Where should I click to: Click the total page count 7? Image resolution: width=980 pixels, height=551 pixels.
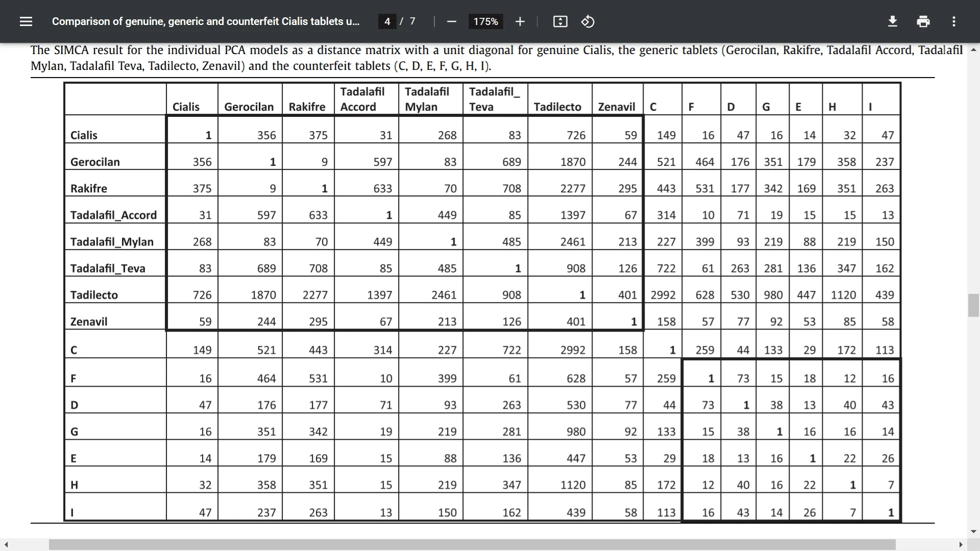pos(412,21)
